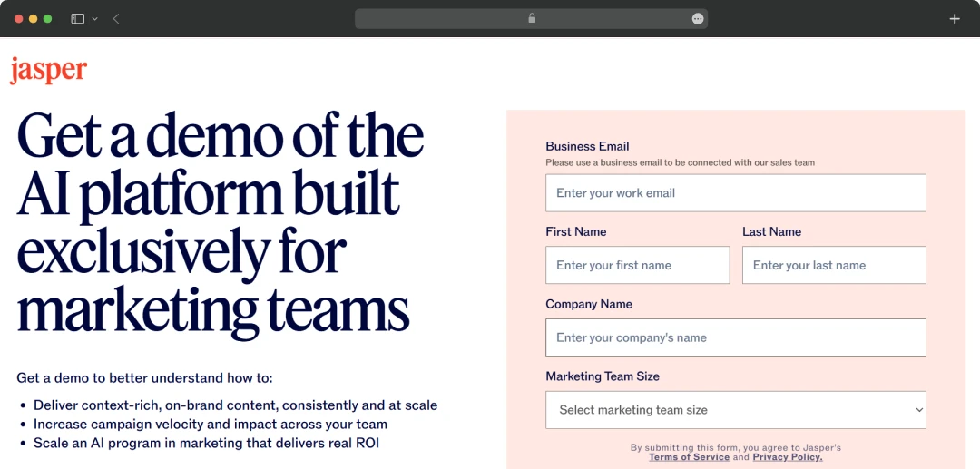Screen dimensions: 980x469
Task: Click the 'Marketing Team Size' label
Action: point(603,376)
